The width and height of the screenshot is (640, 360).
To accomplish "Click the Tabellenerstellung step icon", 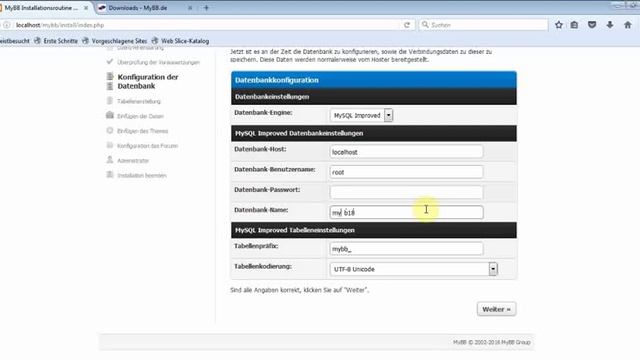I will (x=110, y=101).
